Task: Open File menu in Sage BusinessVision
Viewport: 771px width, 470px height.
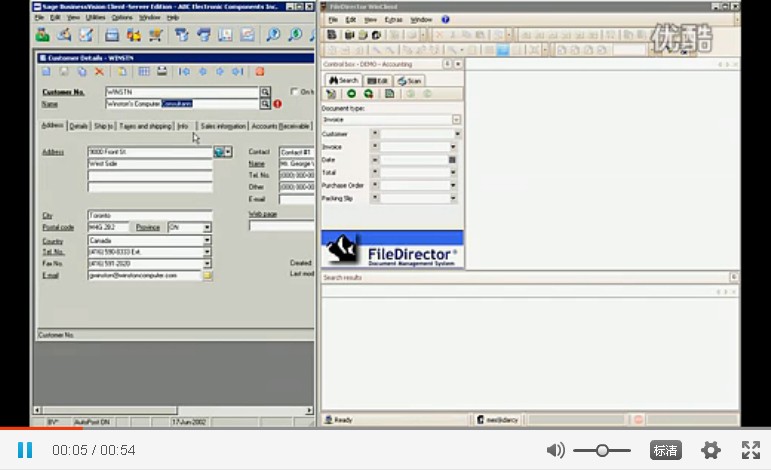Action: pos(39,17)
